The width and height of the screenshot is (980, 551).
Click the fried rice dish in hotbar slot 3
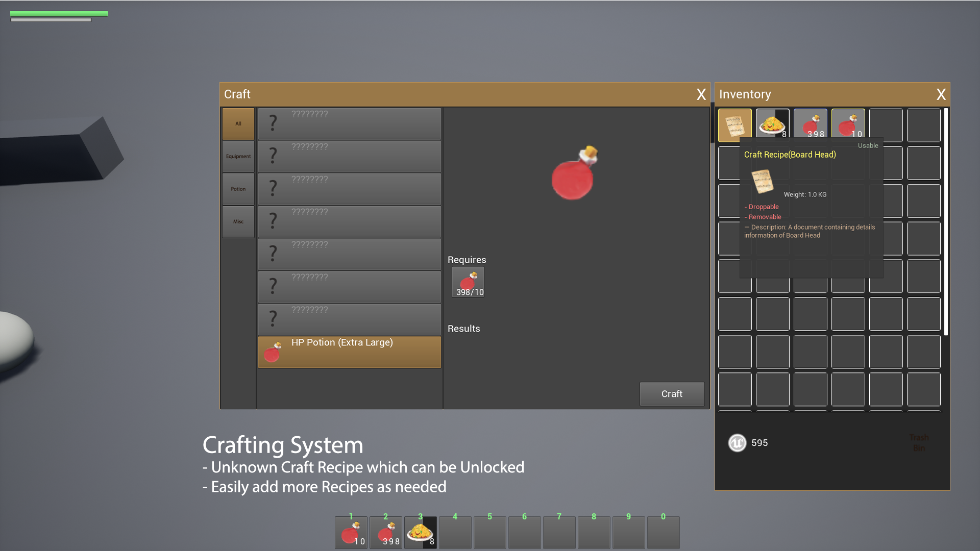click(x=420, y=532)
